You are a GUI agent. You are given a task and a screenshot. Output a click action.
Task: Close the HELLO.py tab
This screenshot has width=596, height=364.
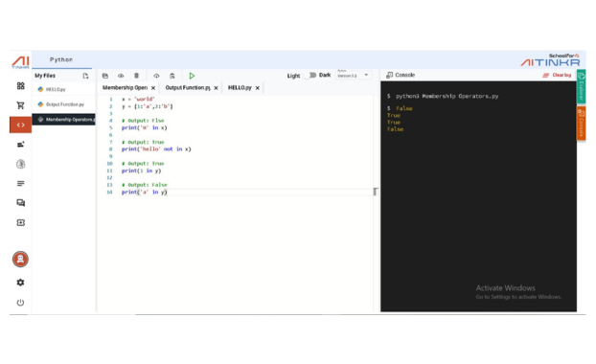tap(258, 88)
